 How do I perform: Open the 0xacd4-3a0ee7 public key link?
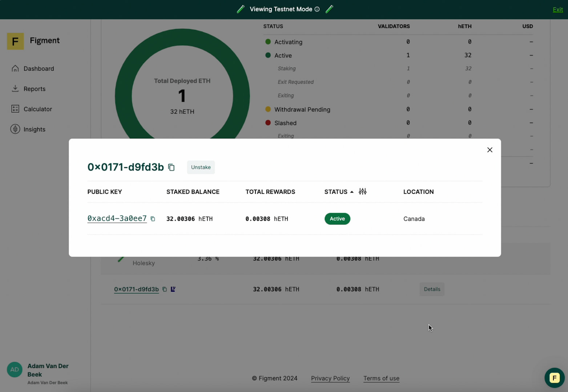pyautogui.click(x=117, y=218)
